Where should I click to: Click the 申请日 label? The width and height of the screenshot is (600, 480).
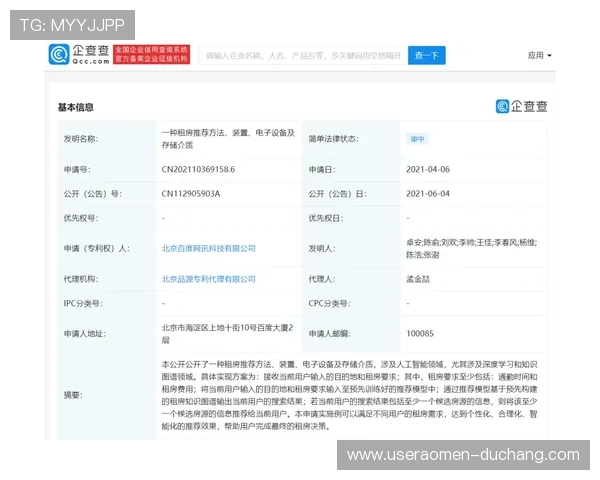(x=322, y=170)
